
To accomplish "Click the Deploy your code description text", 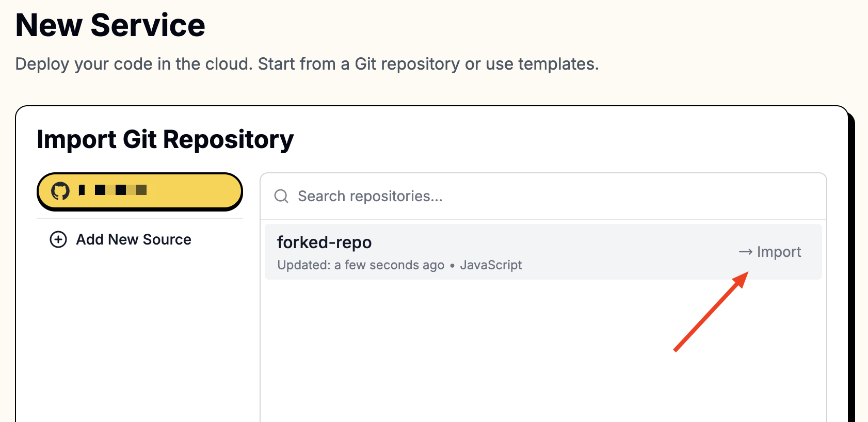I will [x=307, y=64].
